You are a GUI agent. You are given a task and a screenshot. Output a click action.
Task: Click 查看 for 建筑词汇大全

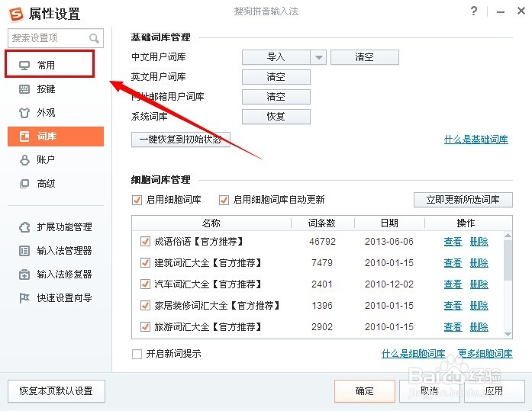[x=453, y=263]
